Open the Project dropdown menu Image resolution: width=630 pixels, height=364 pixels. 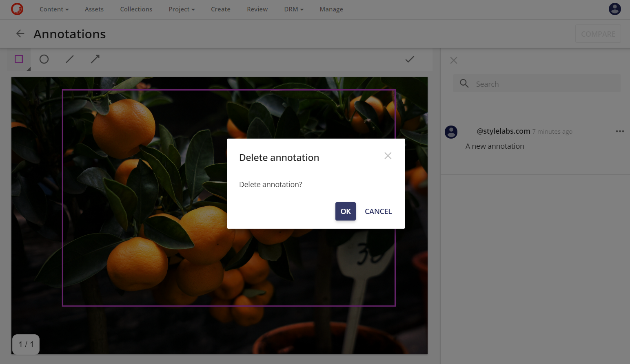click(181, 9)
